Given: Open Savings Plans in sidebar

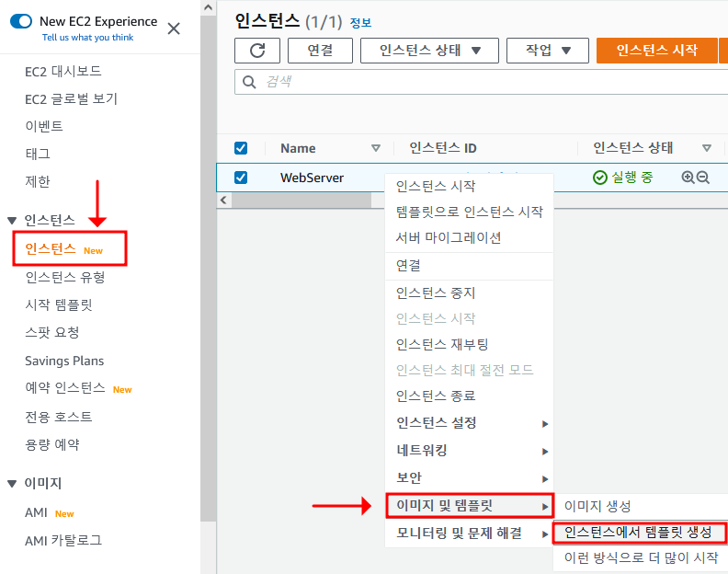Looking at the screenshot, I should click(x=64, y=362).
